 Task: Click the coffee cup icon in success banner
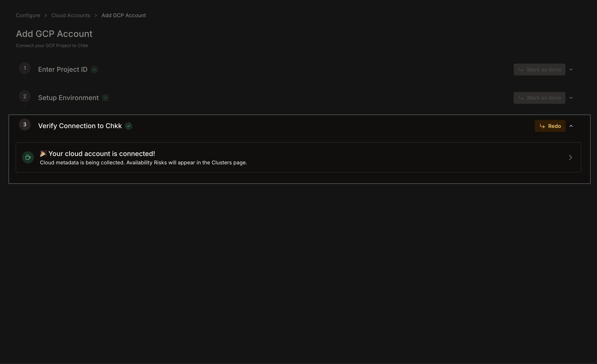28,157
